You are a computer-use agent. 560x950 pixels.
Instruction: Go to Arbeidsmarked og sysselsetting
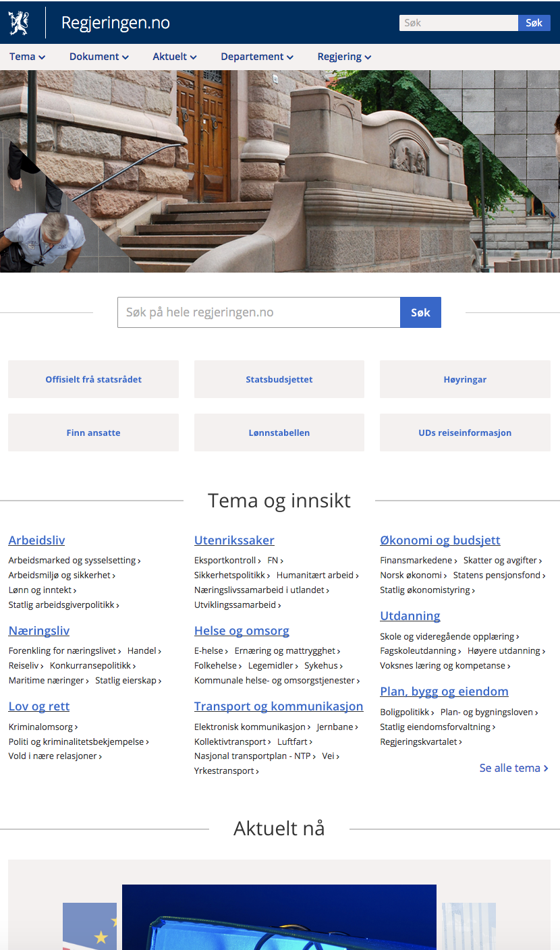click(74, 561)
